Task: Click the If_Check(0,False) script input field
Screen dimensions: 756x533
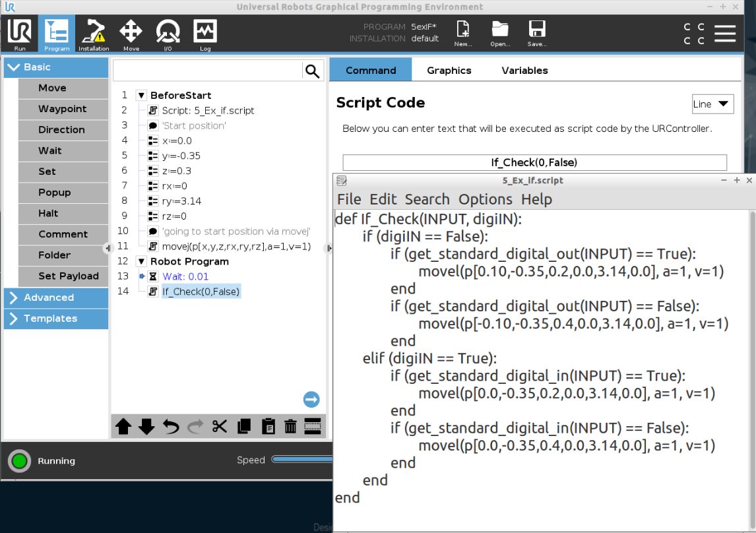Action: pos(534,162)
